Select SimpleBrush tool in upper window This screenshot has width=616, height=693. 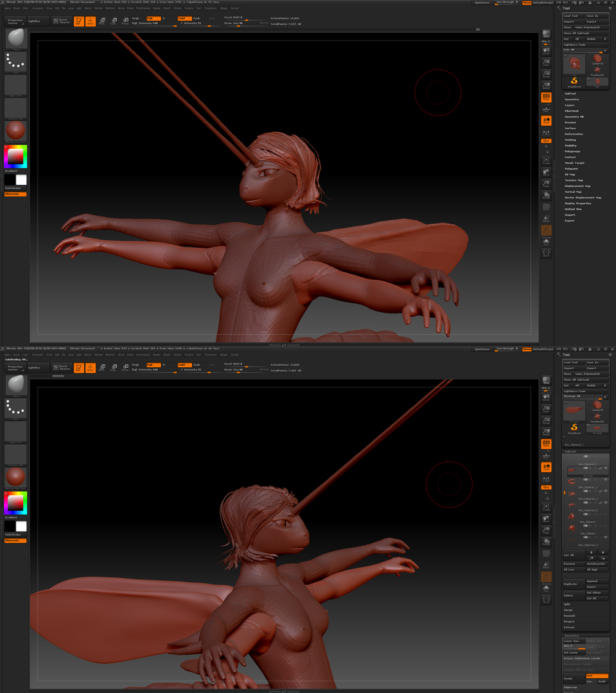click(x=574, y=82)
